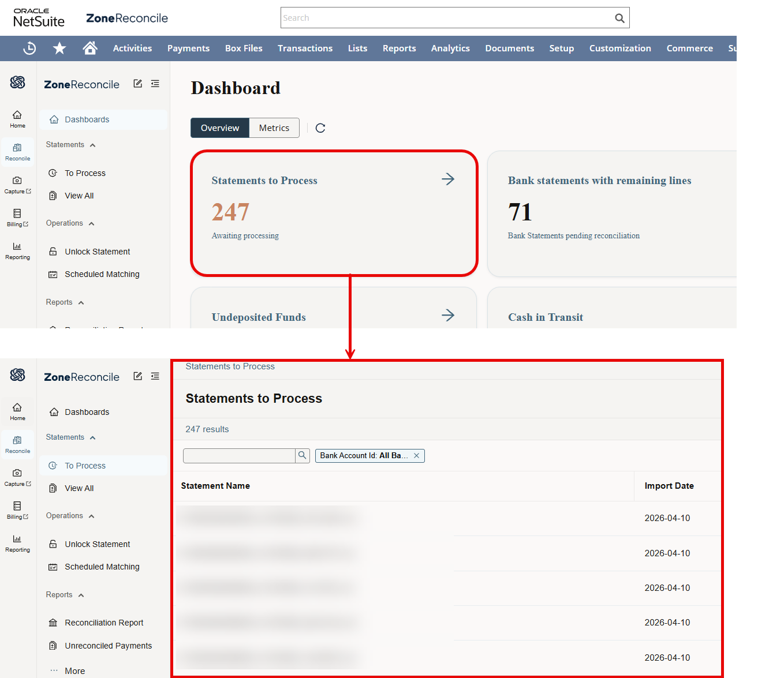Open the Customization menu
The image size is (784, 678).
[x=620, y=48]
